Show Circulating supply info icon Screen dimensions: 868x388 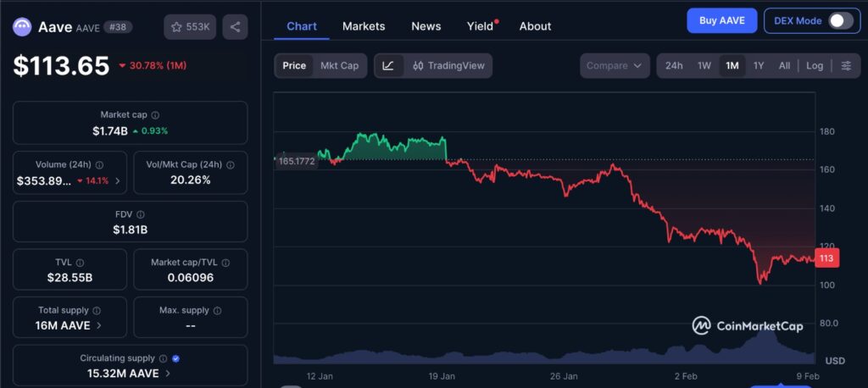pos(164,358)
